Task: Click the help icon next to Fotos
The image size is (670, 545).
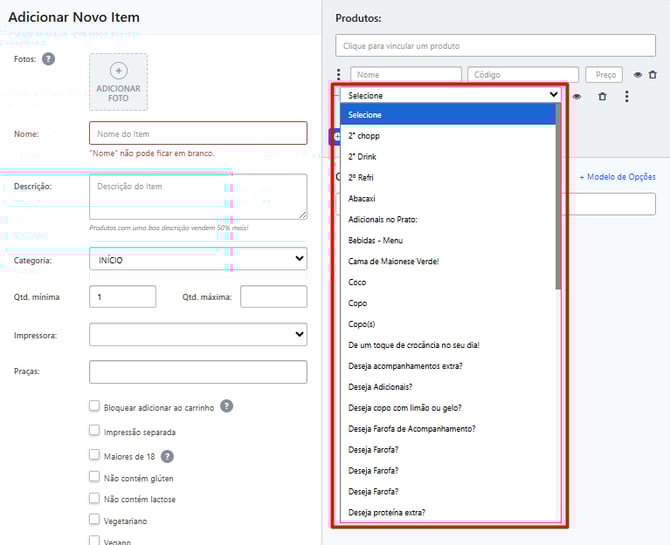Action: pos(48,59)
